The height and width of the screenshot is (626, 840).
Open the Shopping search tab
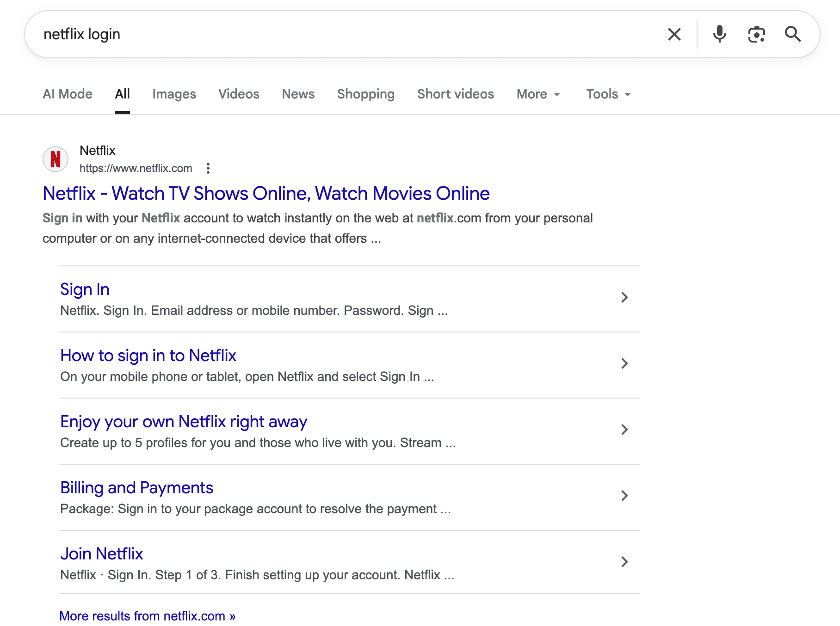click(365, 94)
